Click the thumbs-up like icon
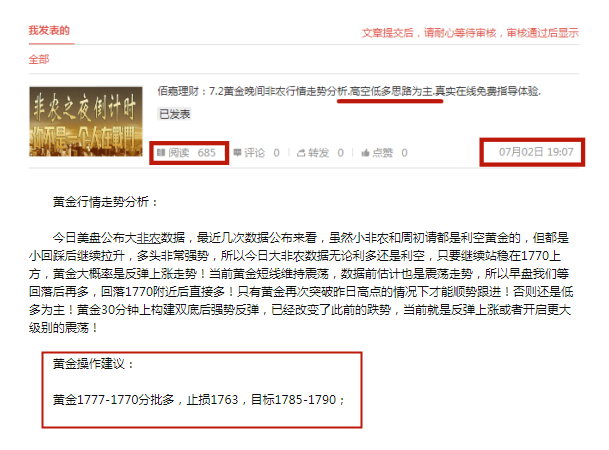Image resolution: width=609 pixels, height=450 pixels. coord(365,153)
